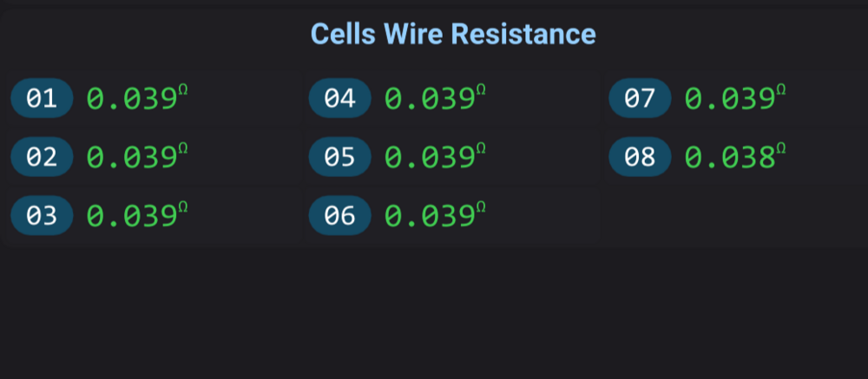Click the cell 07 badge
The image size is (868, 379).
[640, 99]
